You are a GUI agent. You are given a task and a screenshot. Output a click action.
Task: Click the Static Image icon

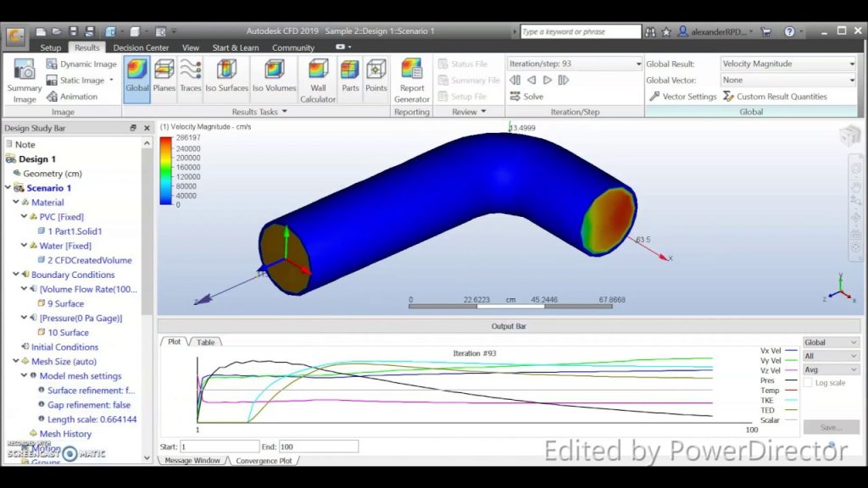point(52,80)
